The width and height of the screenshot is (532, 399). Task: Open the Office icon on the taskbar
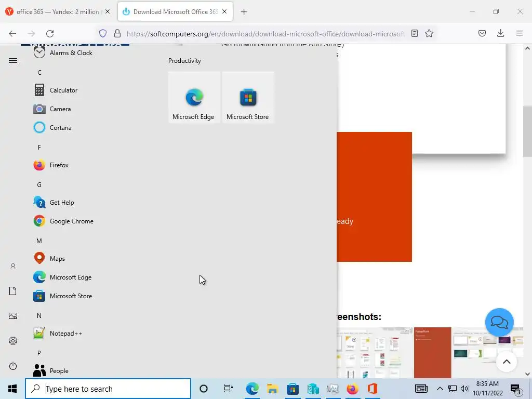tap(373, 389)
